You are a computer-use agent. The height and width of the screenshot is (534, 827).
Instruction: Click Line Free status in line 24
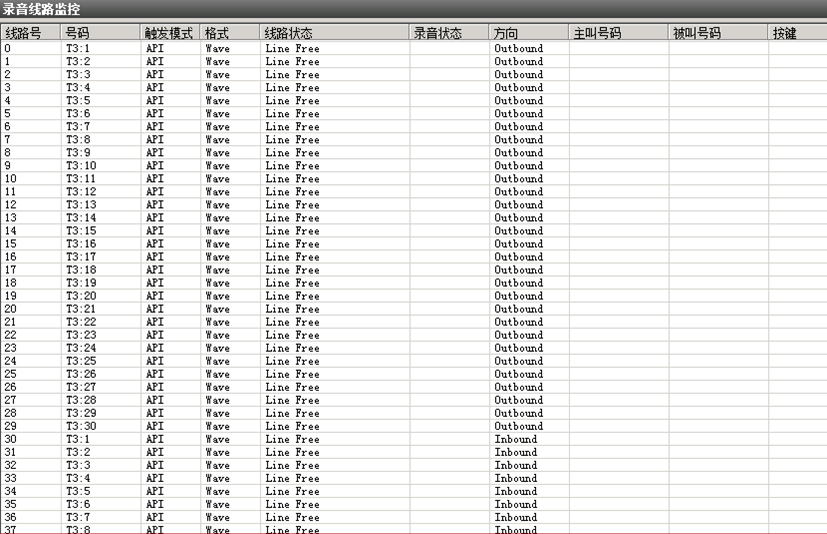pyautogui.click(x=292, y=361)
